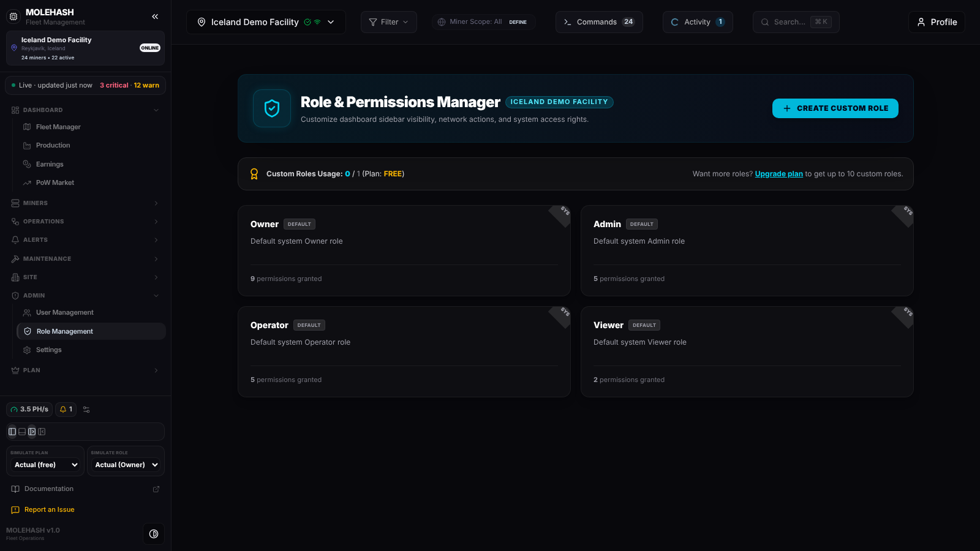Expand the Maintenance sidebar section
The image size is (980, 551).
click(x=85, y=259)
